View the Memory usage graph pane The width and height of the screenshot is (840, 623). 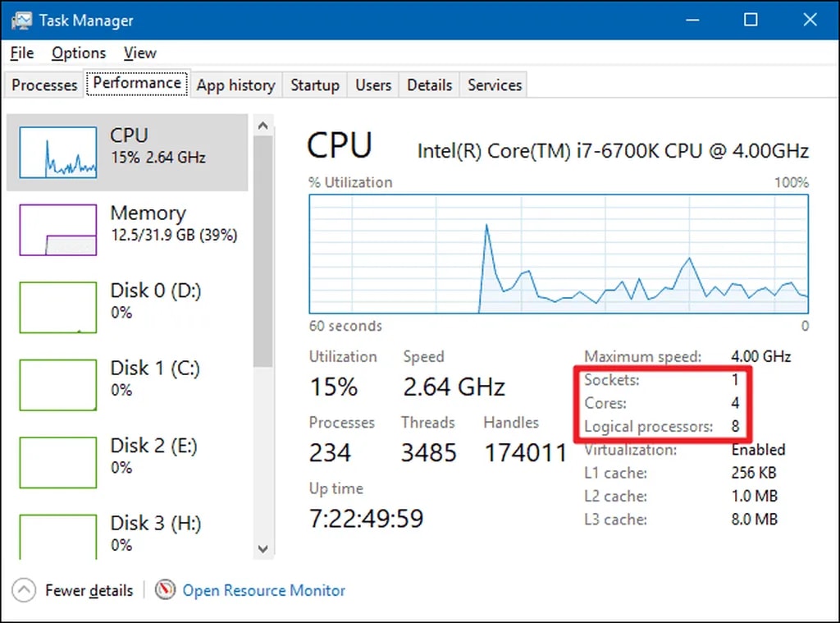pyautogui.click(x=148, y=224)
